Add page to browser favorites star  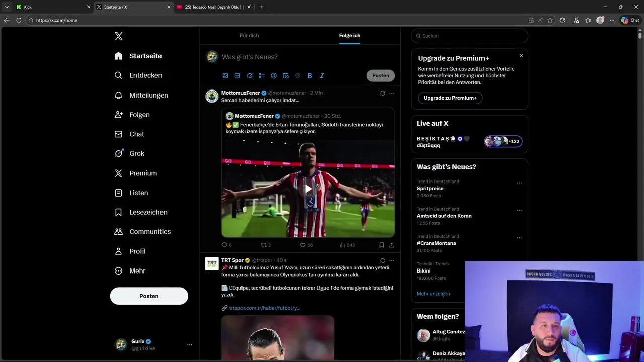(550, 20)
